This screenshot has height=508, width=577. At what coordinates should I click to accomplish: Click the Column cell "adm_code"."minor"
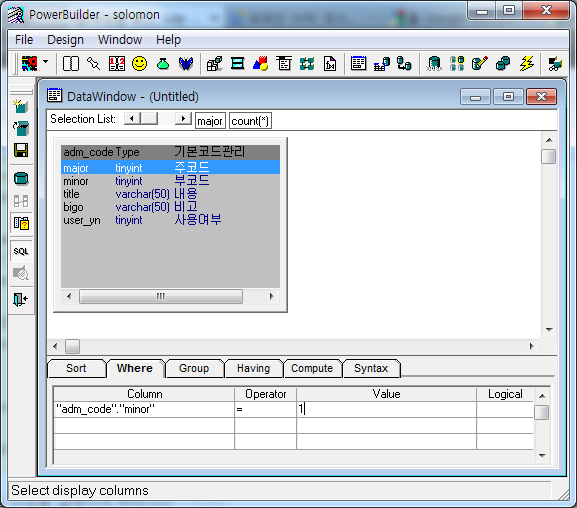pos(144,409)
